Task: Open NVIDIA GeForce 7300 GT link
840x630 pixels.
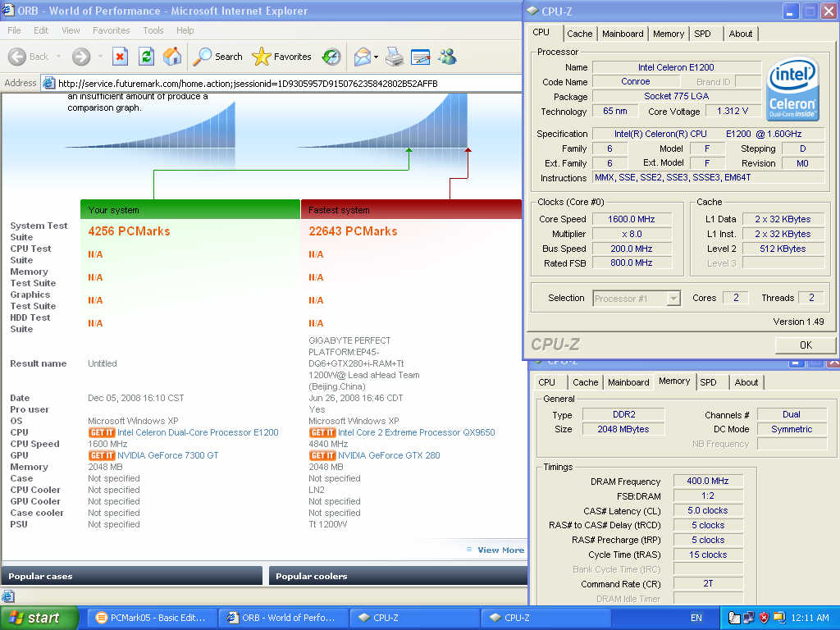Action: tap(167, 455)
